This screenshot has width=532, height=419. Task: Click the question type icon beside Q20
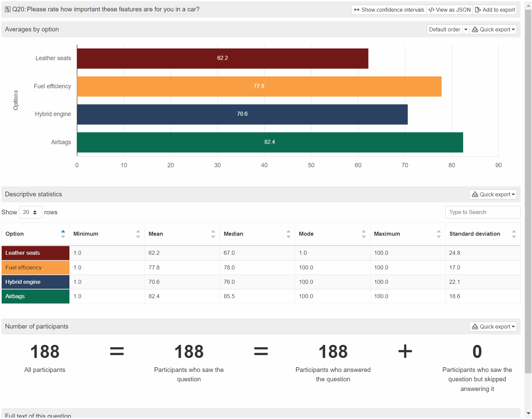(x=8, y=9)
